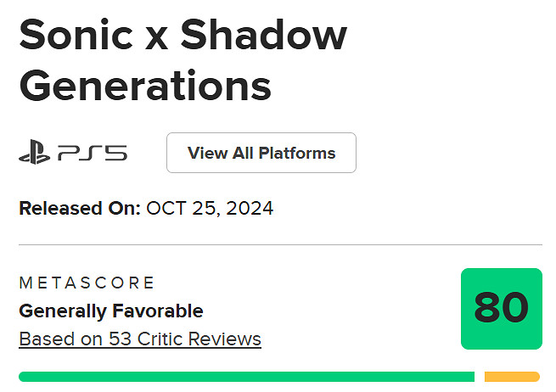Click the yellow segment of the score bar
This screenshot has width=556, height=392.
(x=512, y=376)
